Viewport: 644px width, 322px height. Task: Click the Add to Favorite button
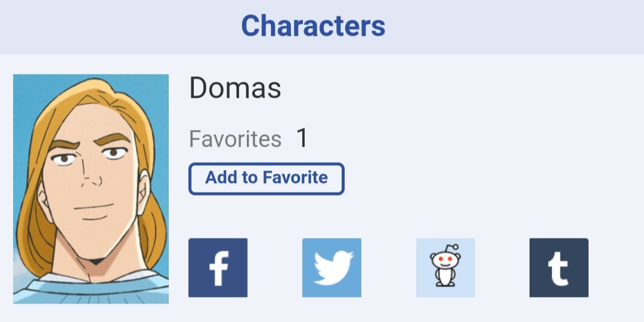[267, 178]
